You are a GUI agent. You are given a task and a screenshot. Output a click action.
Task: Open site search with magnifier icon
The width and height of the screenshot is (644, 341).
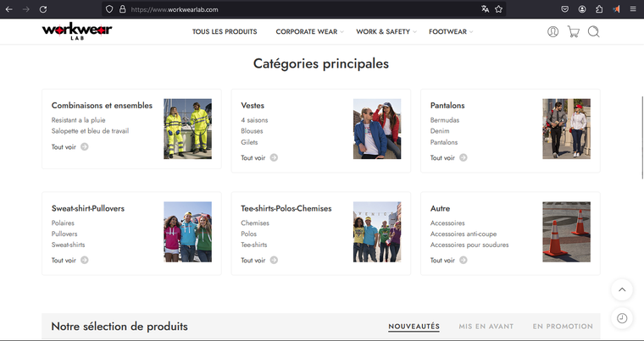click(x=593, y=31)
